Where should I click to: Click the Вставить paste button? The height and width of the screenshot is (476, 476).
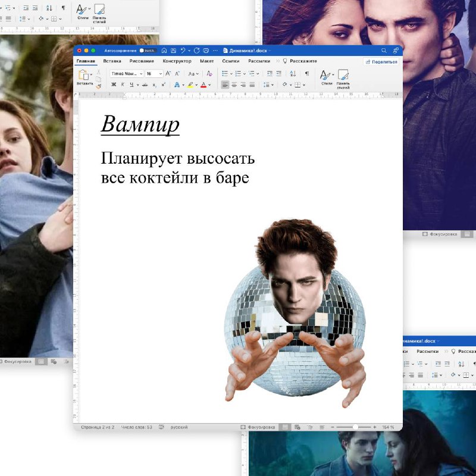click(84, 77)
